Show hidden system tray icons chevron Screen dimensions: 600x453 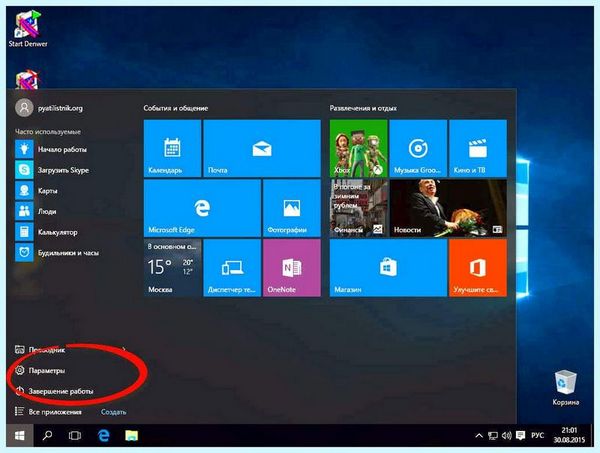pyautogui.click(x=479, y=435)
